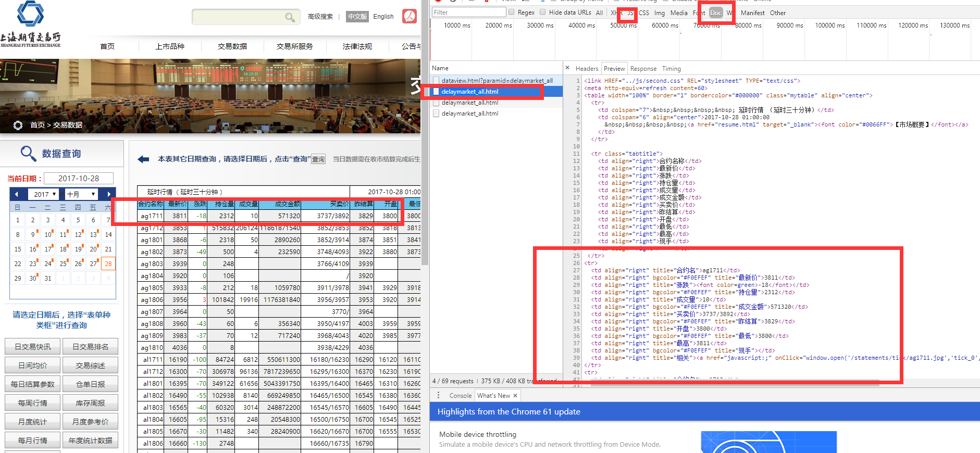
Task: Switch to the Console drawer tab
Action: 461,396
